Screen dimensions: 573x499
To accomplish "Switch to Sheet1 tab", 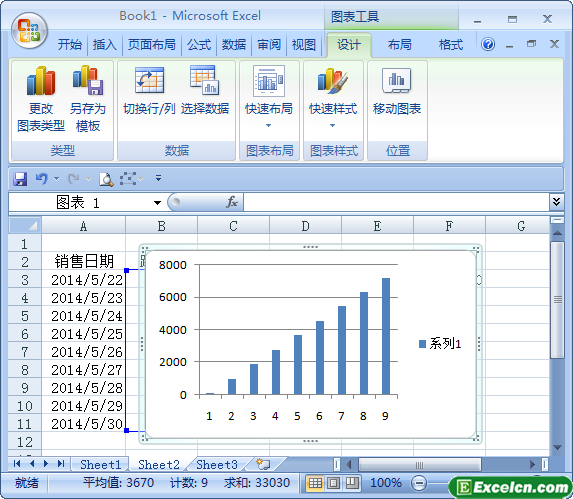I will 100,464.
